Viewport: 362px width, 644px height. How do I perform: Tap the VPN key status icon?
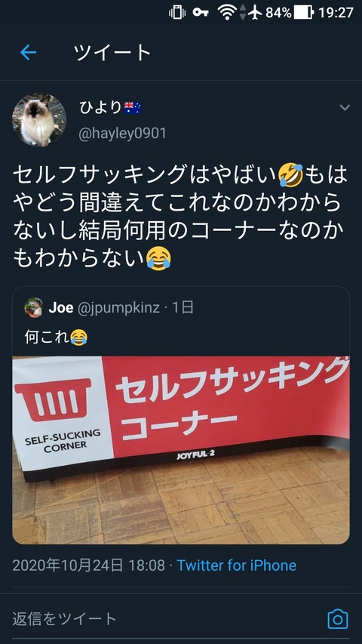click(201, 12)
